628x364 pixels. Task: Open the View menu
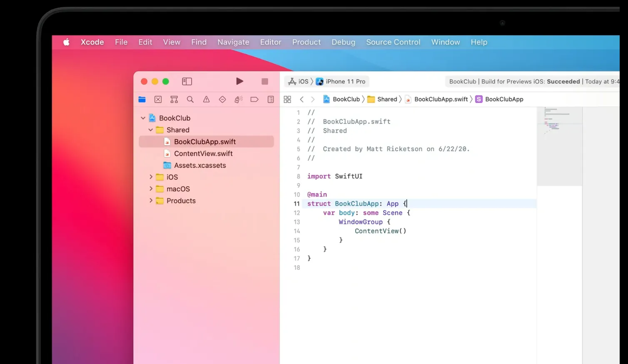click(172, 42)
